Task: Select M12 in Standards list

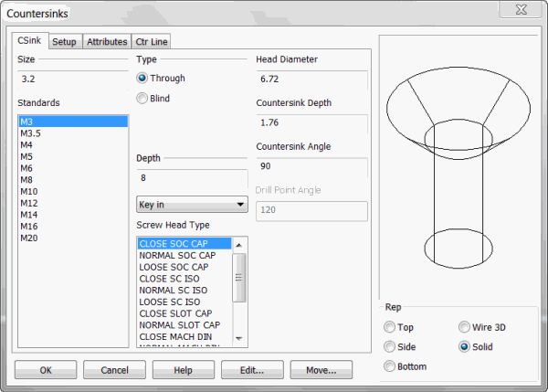Action: pyautogui.click(x=73, y=203)
